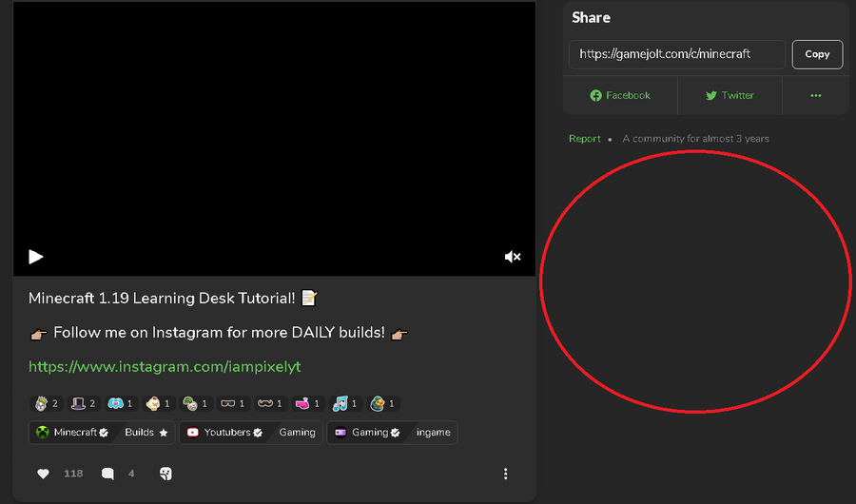
Task: Play the Minecraft tutorial video
Action: 35,257
